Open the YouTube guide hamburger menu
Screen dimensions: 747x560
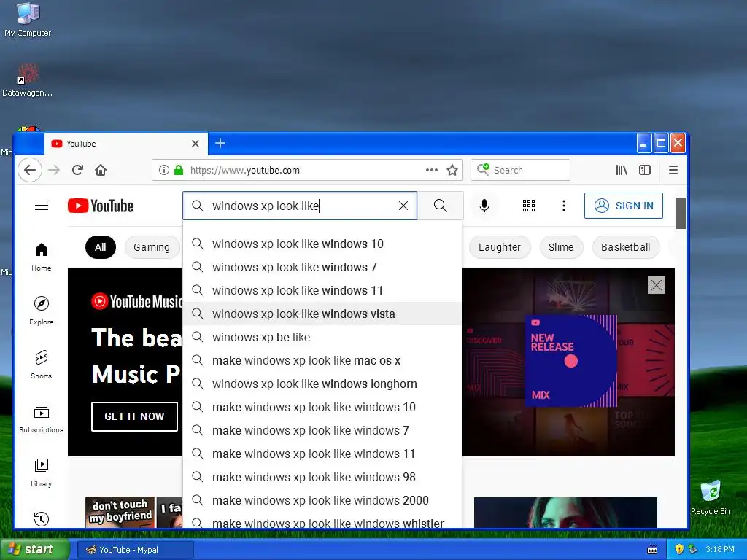(42, 205)
